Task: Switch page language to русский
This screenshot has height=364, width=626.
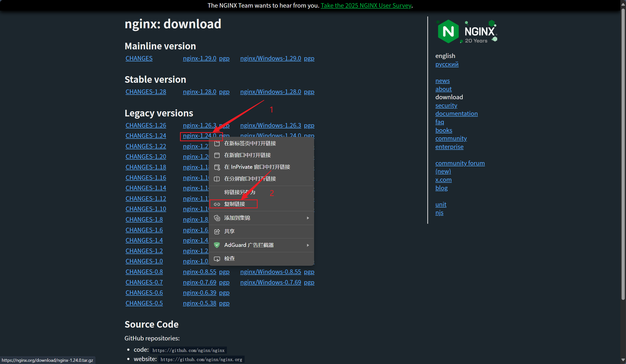Action: click(447, 64)
